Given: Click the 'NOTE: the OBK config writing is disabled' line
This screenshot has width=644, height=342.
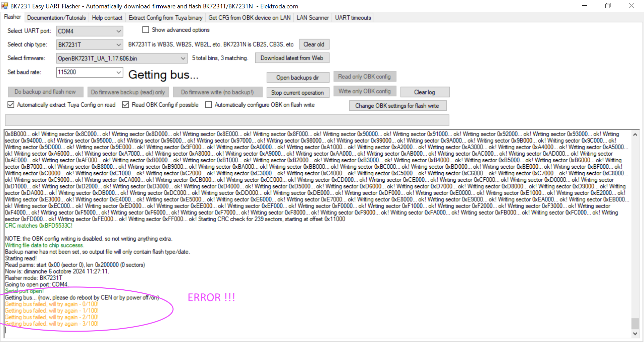Looking at the screenshot, I should click(89, 239).
